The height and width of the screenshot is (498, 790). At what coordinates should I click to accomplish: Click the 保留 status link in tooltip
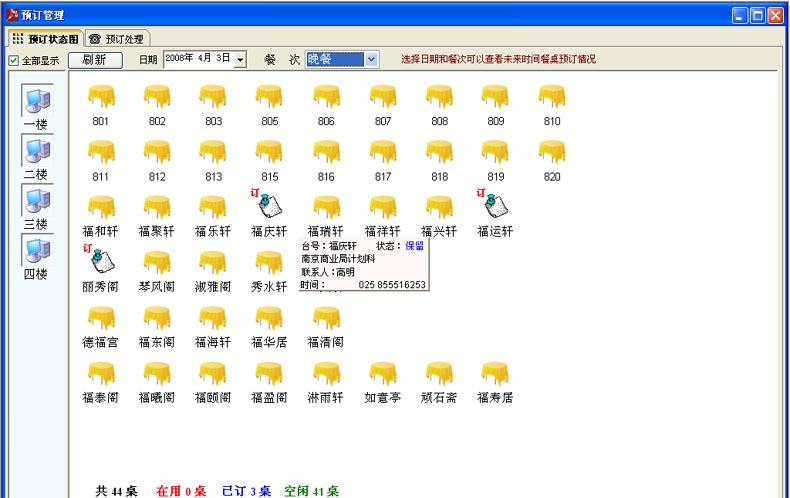tap(414, 246)
